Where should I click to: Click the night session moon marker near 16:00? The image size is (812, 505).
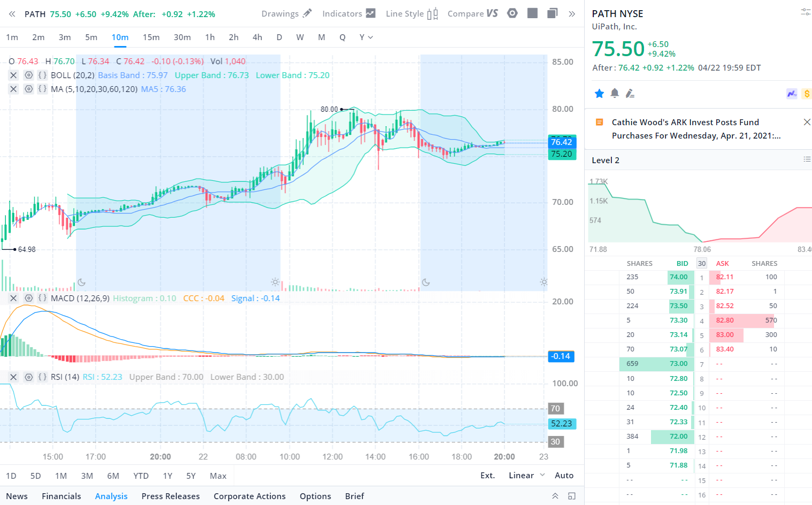tap(426, 282)
